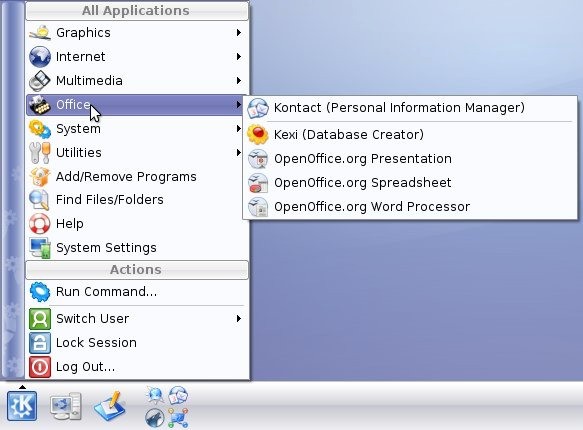The height and width of the screenshot is (430, 583).
Task: Expand the System submenu arrow
Action: tap(239, 129)
